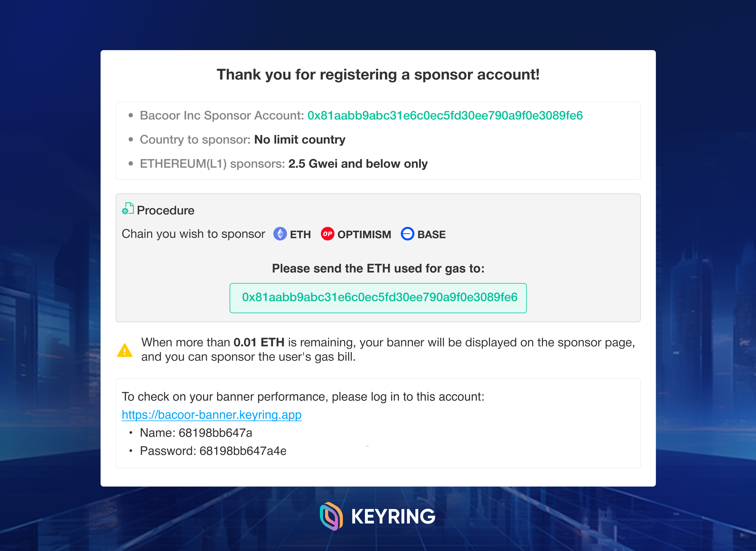Click the red Optimism OP icon

pyautogui.click(x=327, y=234)
